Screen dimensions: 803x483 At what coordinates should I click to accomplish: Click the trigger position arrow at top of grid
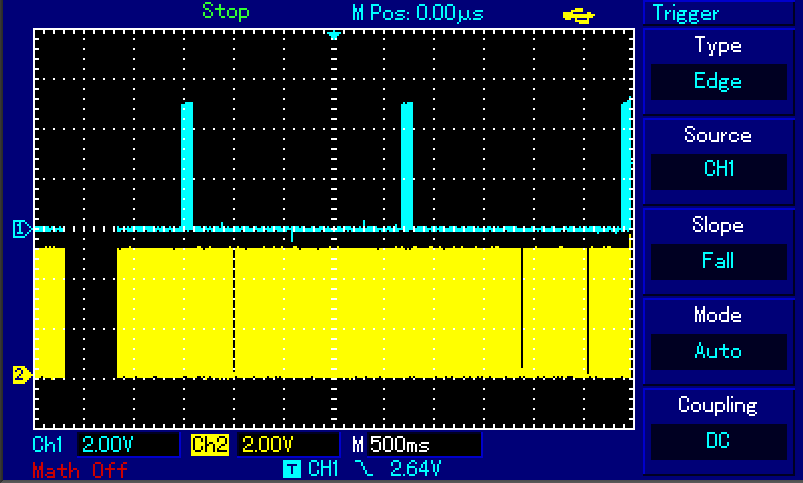[x=334, y=36]
